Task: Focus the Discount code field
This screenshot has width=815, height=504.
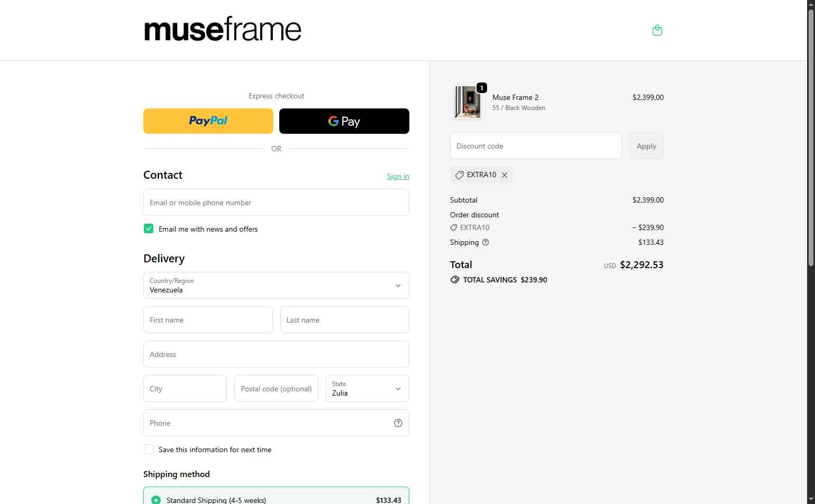Action: click(536, 146)
